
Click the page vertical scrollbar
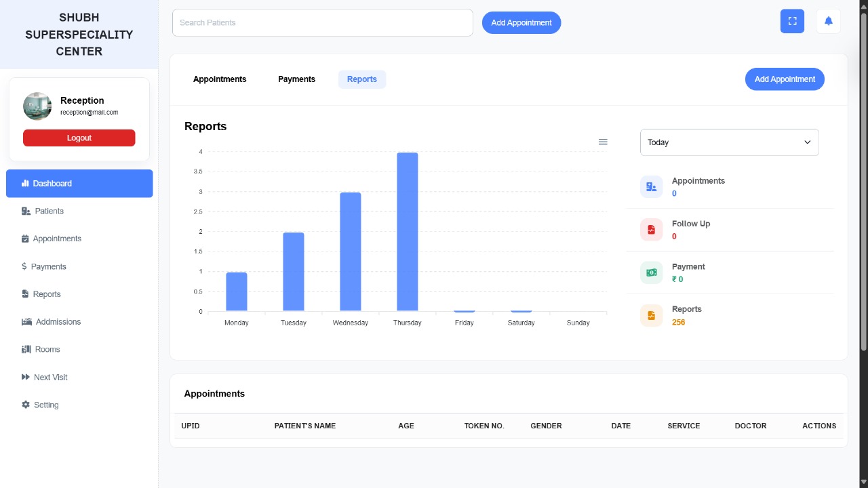click(863, 182)
